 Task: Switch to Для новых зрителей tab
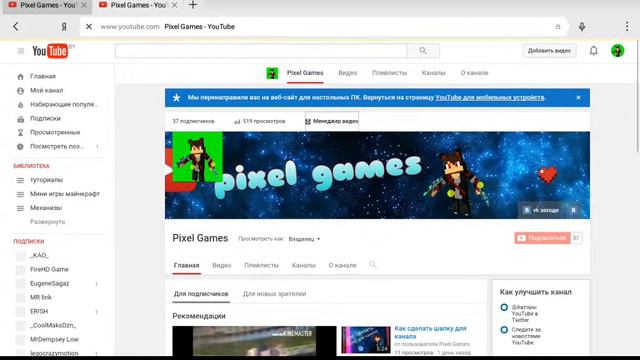[x=274, y=294]
